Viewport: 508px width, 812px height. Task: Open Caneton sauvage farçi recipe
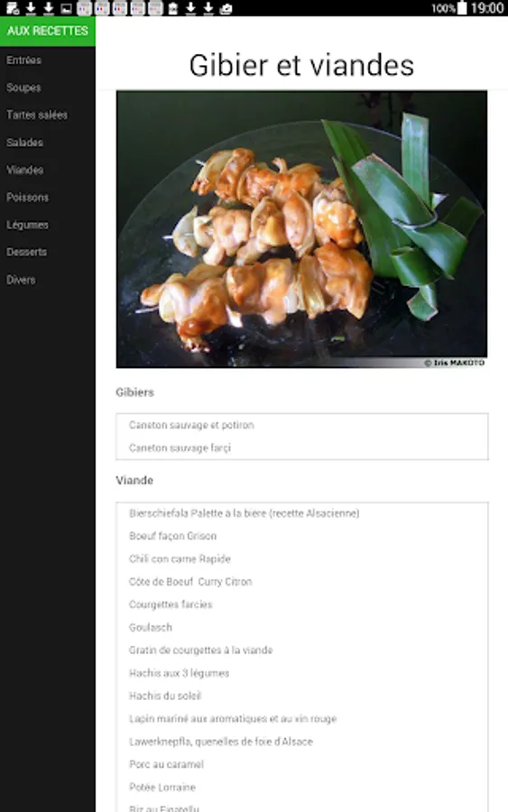pos(180,448)
